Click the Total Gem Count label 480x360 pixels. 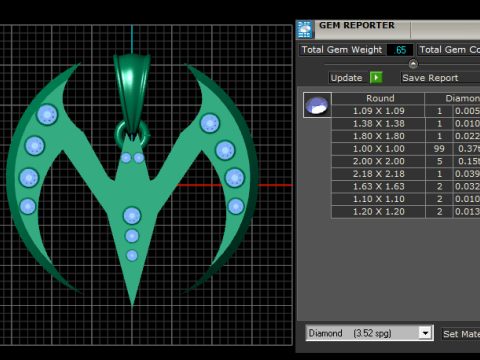click(x=449, y=50)
